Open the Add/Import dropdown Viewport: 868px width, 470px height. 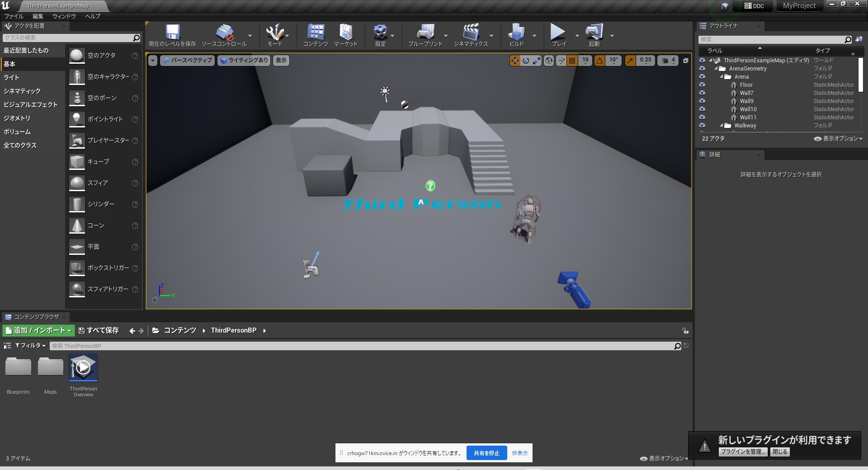pos(38,330)
